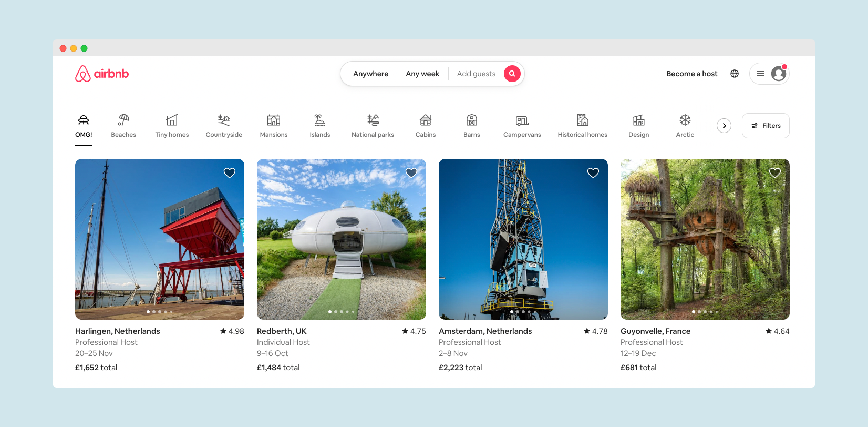The height and width of the screenshot is (427, 868).
Task: Click the 20–25 Nov dates
Action: (x=94, y=353)
